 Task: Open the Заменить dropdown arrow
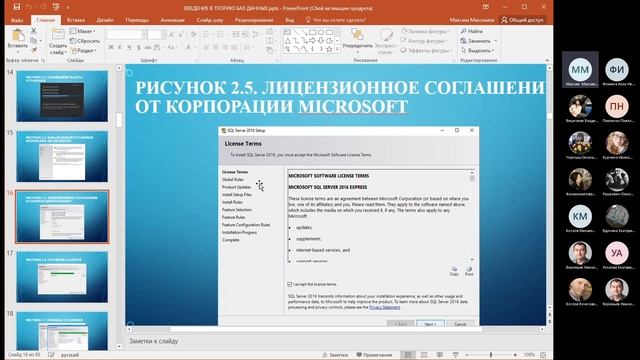pyautogui.click(x=496, y=41)
